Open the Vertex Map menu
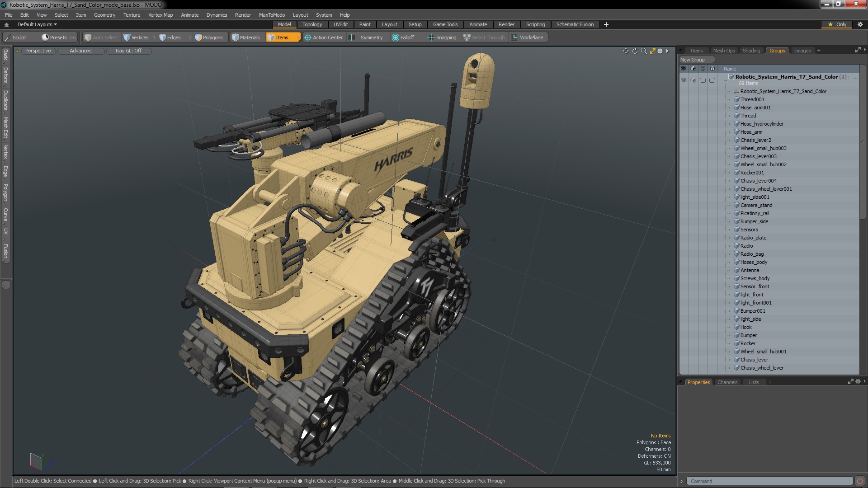868x488 pixels. 160,15
